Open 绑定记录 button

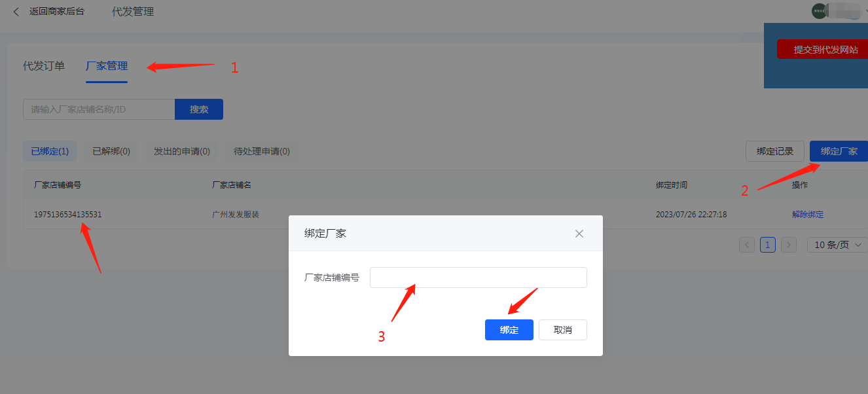775,151
